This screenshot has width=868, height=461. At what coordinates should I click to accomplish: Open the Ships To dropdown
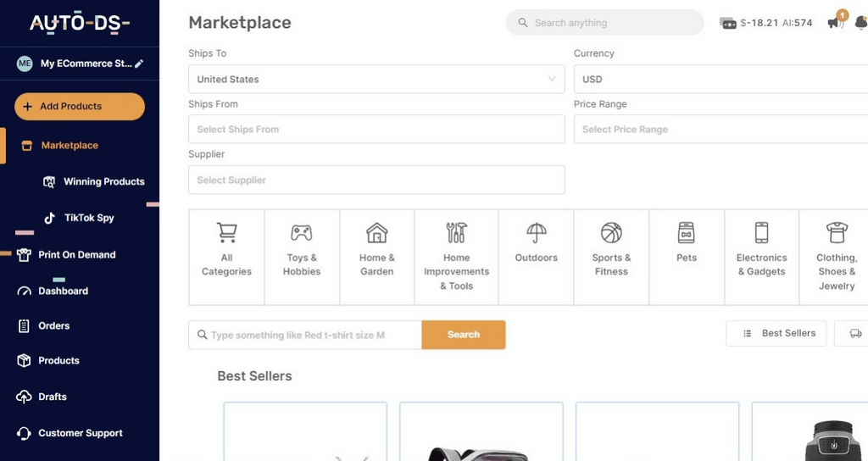pos(376,79)
